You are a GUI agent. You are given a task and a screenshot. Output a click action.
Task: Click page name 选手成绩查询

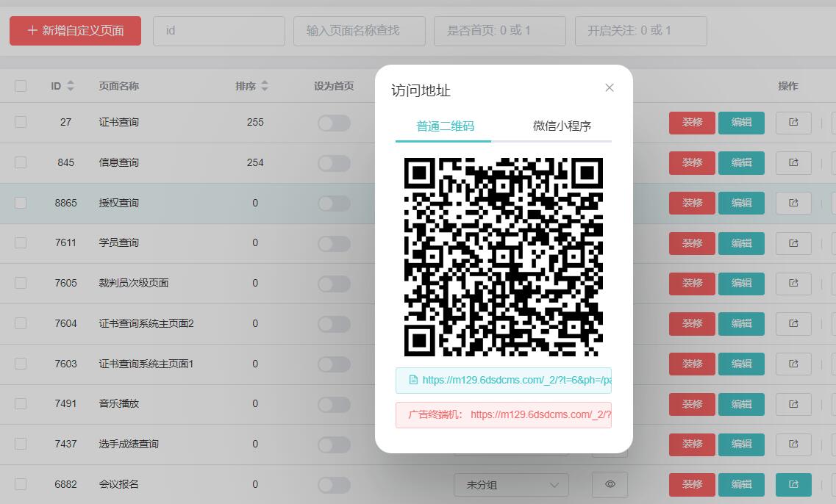129,444
